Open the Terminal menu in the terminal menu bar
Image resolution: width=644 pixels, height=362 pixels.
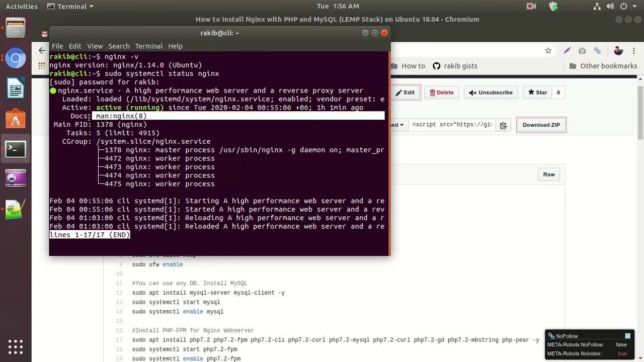(x=148, y=46)
